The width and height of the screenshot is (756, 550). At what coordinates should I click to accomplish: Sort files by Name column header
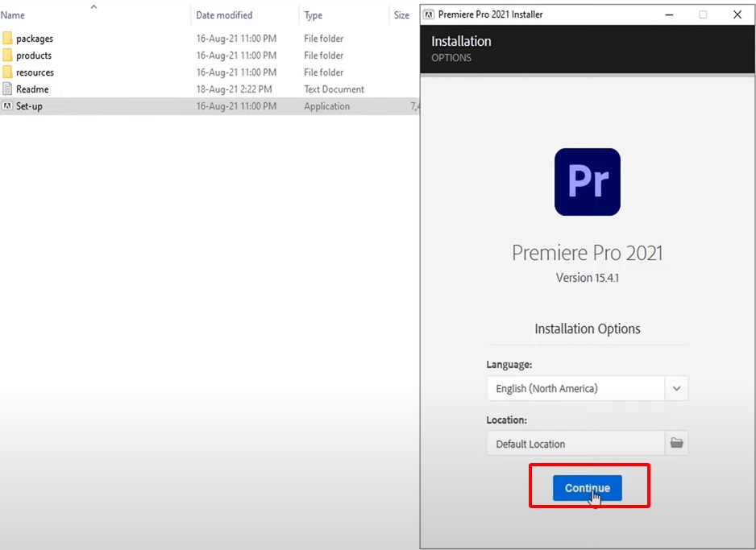point(13,15)
